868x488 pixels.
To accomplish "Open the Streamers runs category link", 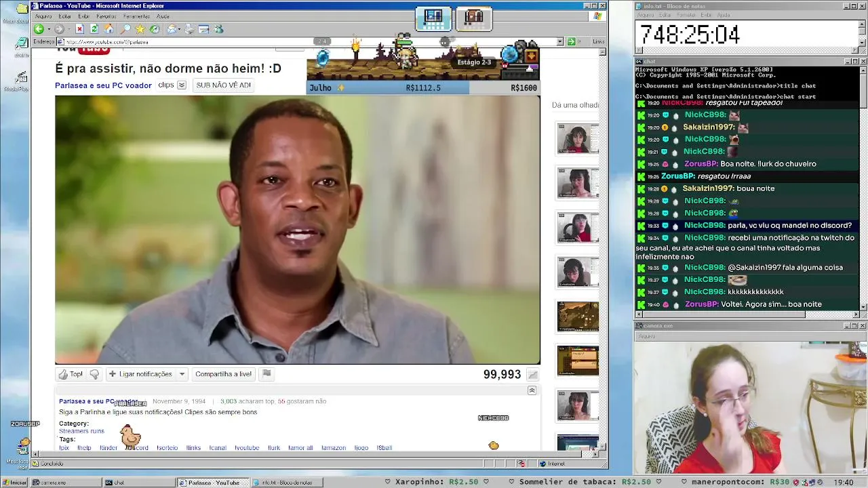I will (81, 431).
